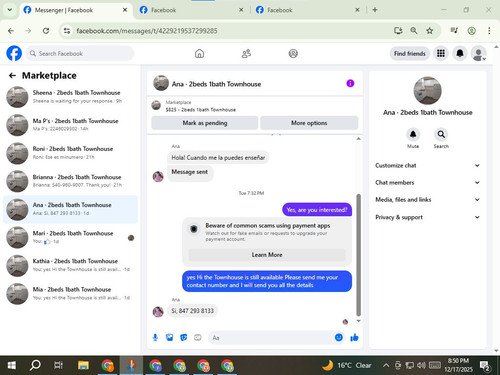Click Ana's large profile picture in right panel
The width and height of the screenshot is (500, 375).
coord(427,91)
